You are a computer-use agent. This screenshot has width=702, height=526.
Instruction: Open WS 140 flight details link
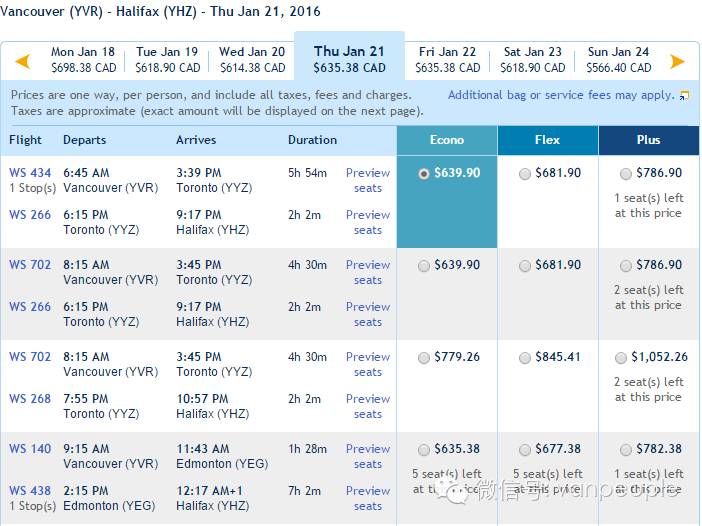(x=30, y=449)
